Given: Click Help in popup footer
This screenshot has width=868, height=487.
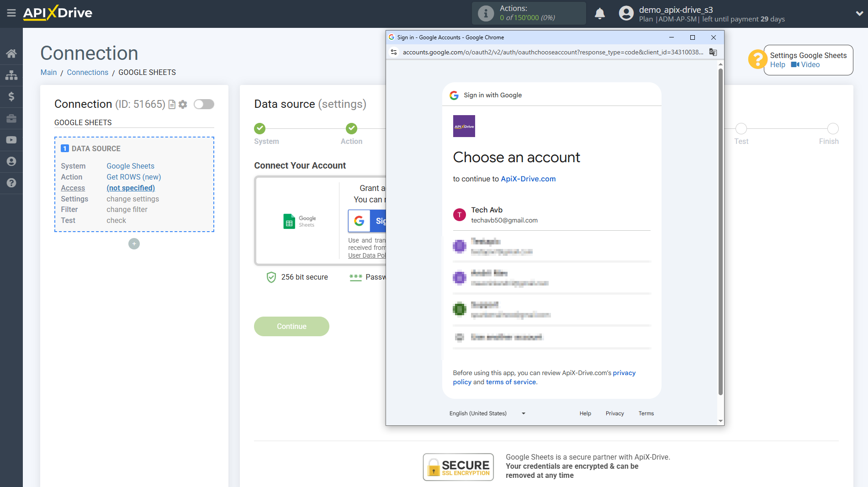Looking at the screenshot, I should [585, 413].
